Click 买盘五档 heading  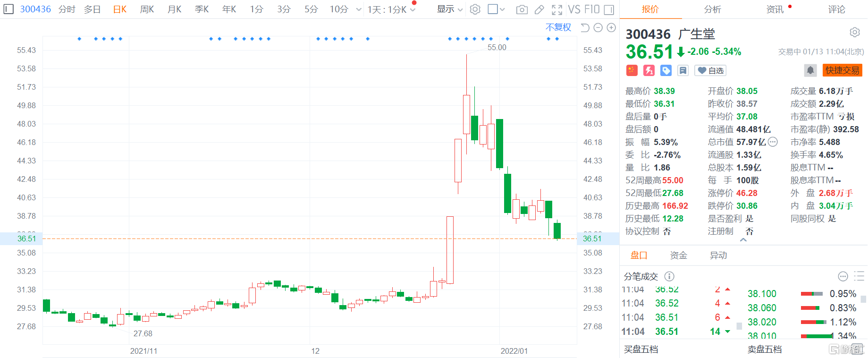click(x=641, y=349)
